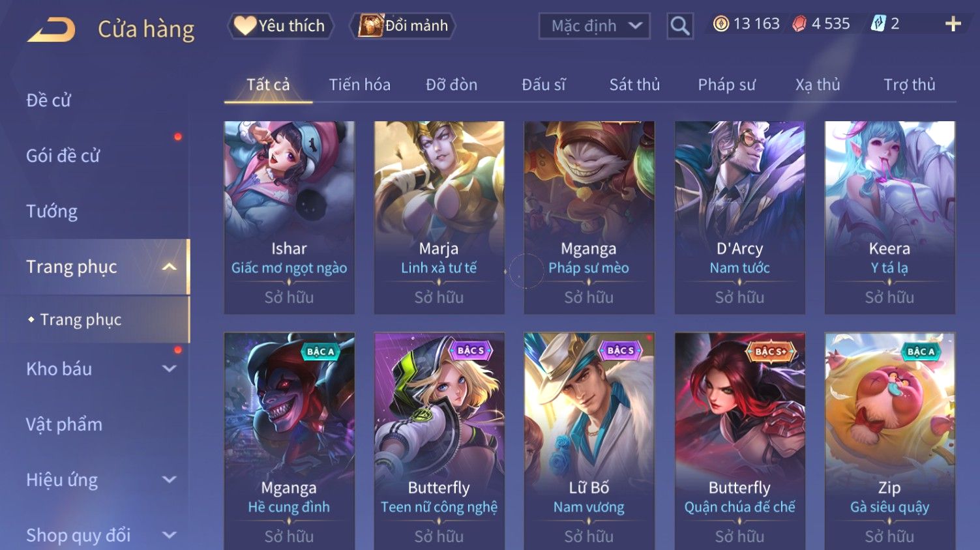Open Đổi mảnh shard exchange
The width and height of the screenshot is (980, 550).
pyautogui.click(x=403, y=26)
